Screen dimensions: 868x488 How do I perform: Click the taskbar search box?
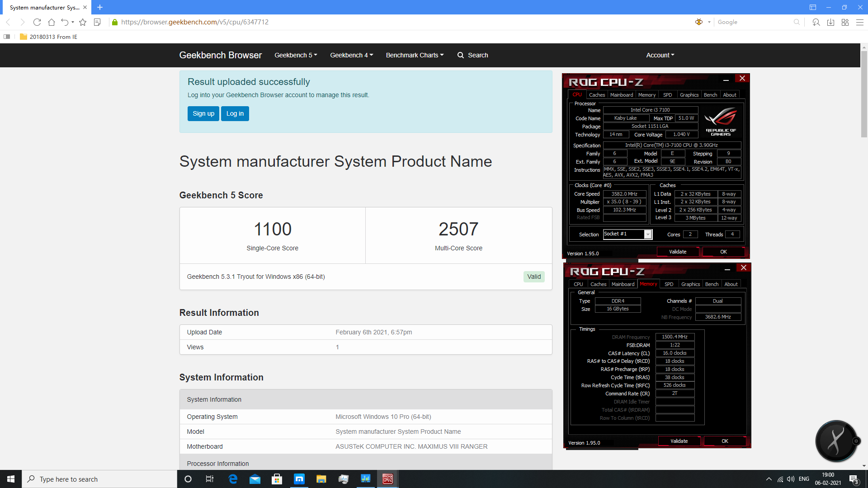(x=99, y=479)
